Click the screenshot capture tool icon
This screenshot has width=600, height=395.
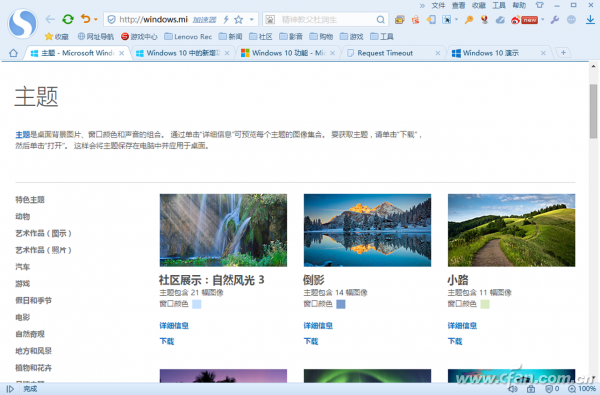coord(447,19)
